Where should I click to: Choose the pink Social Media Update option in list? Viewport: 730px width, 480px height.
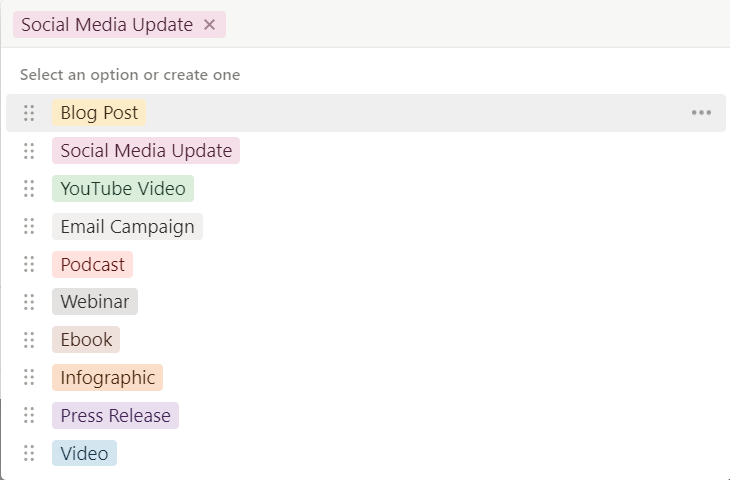pyautogui.click(x=146, y=151)
